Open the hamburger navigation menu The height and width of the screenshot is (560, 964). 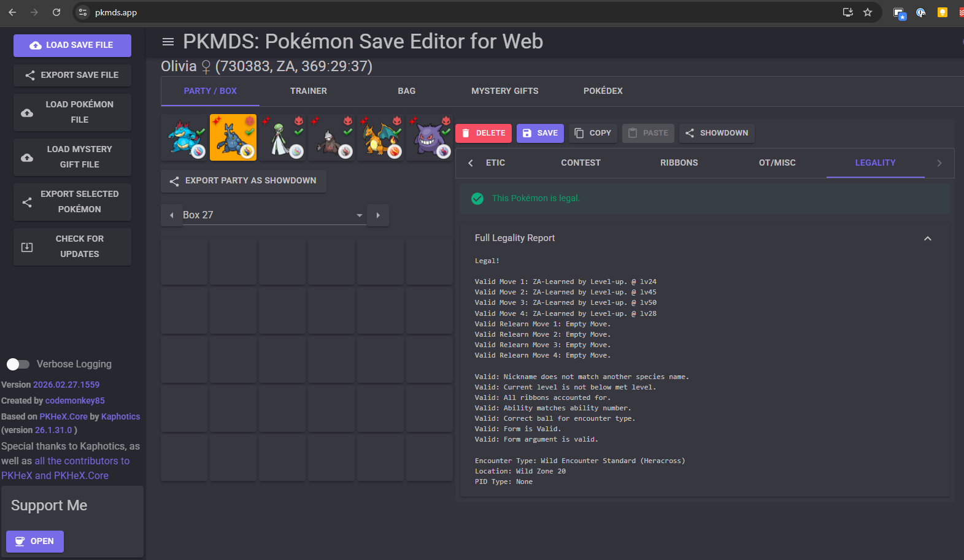click(168, 42)
